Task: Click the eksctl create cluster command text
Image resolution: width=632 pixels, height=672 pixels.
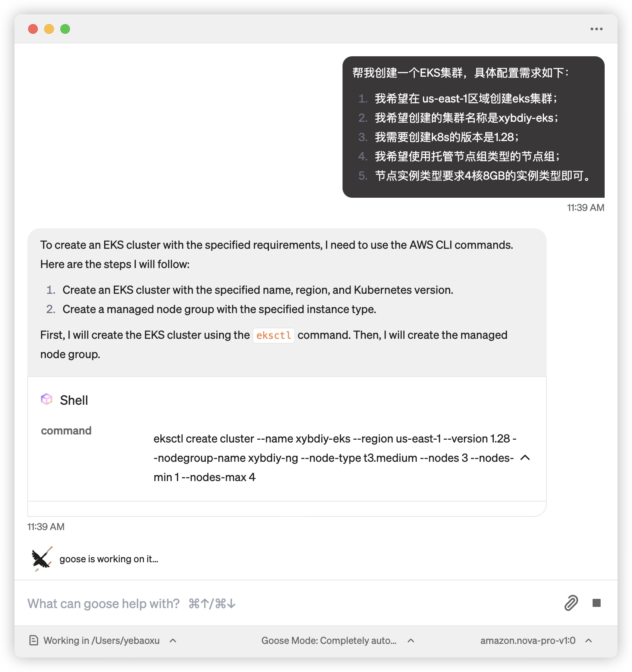Action: click(x=335, y=458)
